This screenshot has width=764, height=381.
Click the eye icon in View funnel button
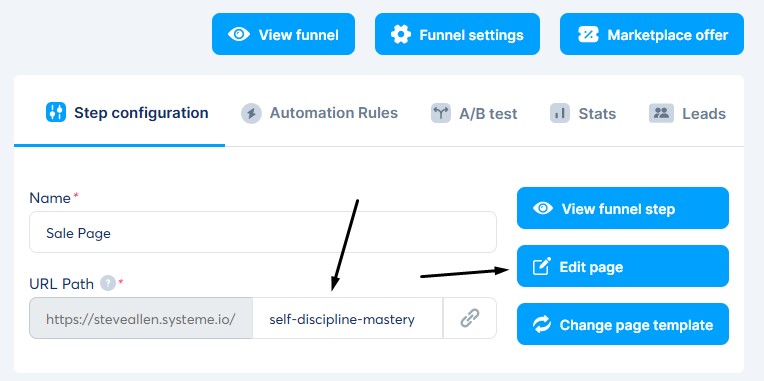[x=239, y=35]
